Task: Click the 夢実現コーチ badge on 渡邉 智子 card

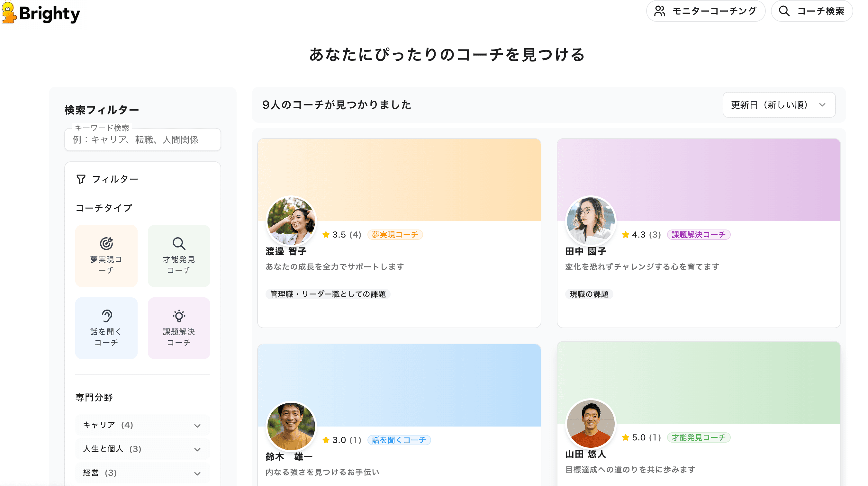Action: tap(395, 235)
